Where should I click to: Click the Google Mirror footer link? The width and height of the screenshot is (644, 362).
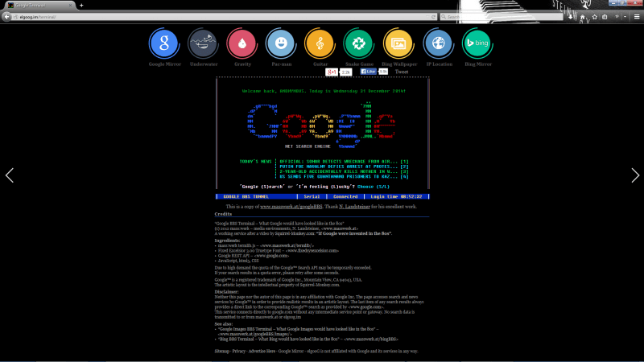(291, 352)
